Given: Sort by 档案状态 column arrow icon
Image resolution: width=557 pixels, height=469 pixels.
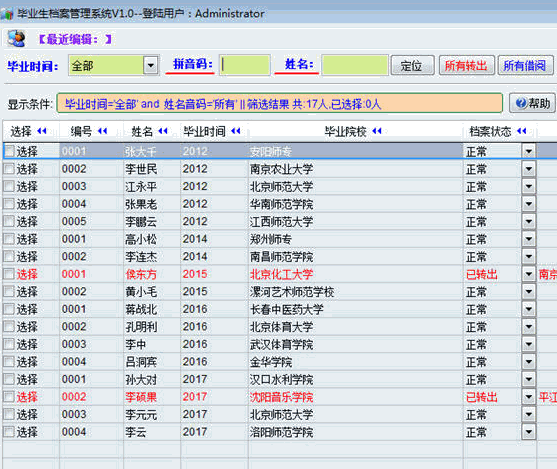Looking at the screenshot, I should (521, 131).
